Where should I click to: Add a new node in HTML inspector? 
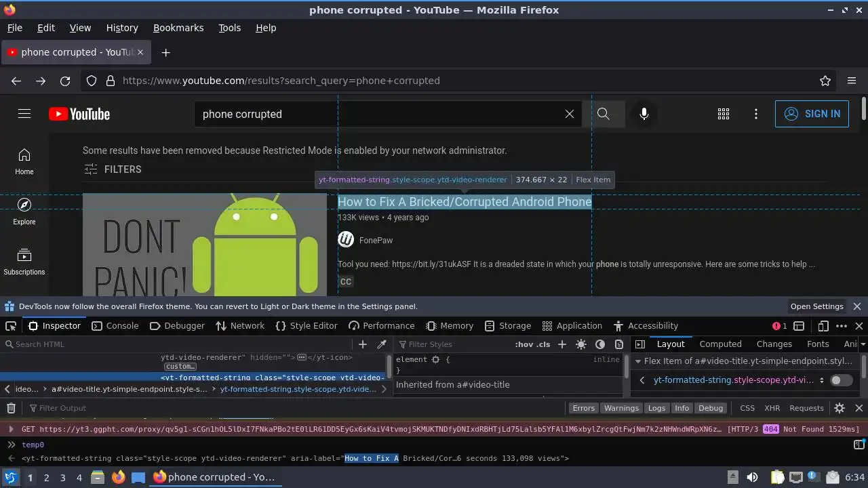pos(363,344)
